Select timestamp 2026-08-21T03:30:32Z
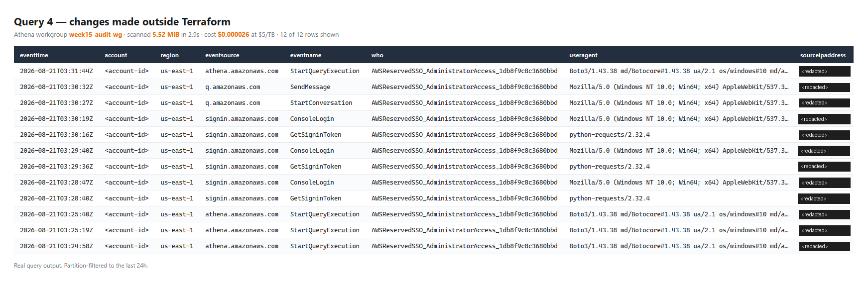Viewport: 868px width, 283px height. [56, 87]
